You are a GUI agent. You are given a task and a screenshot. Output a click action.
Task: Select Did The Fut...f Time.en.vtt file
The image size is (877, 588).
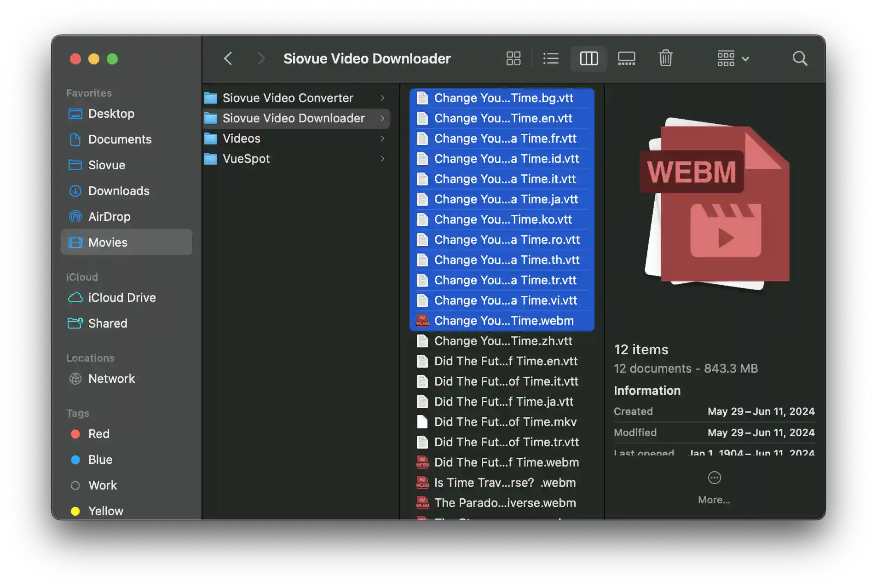502,361
